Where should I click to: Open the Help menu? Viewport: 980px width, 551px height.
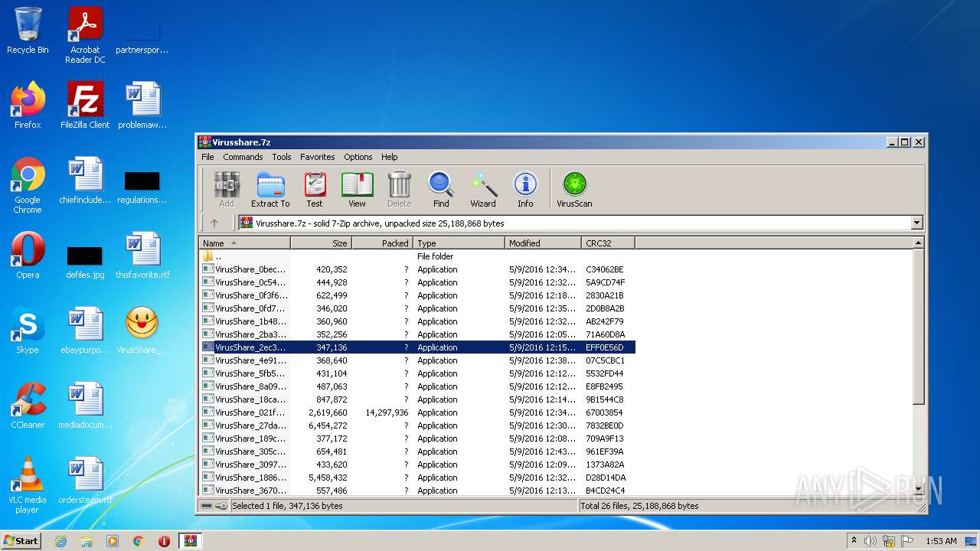click(390, 157)
